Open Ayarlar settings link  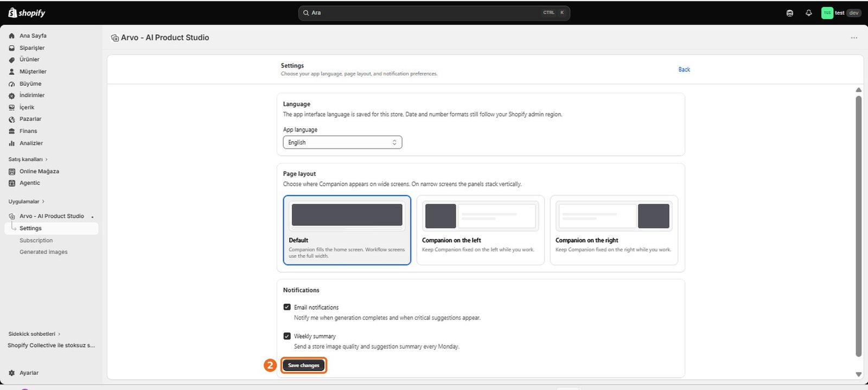[x=29, y=373]
